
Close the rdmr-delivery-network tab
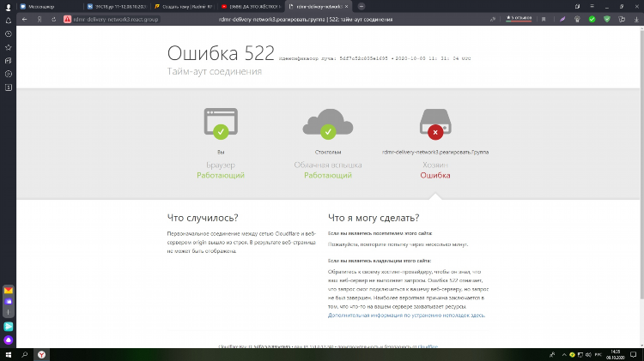(x=346, y=7)
